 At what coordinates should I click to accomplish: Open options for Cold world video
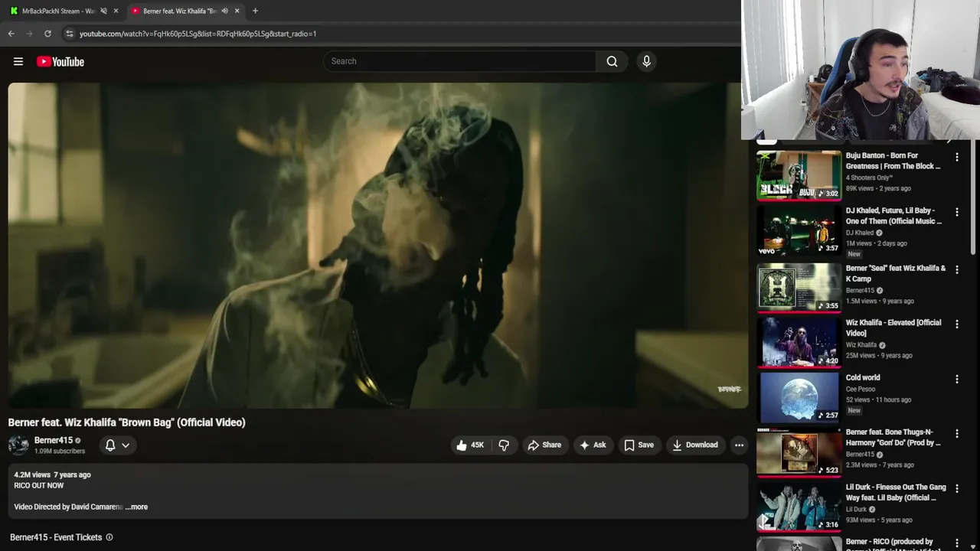tap(956, 379)
